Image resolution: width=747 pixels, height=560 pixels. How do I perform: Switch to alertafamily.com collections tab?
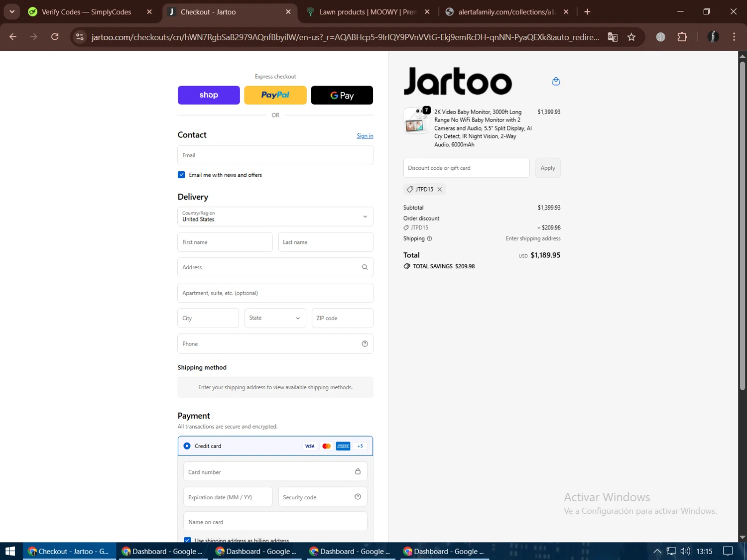506,12
